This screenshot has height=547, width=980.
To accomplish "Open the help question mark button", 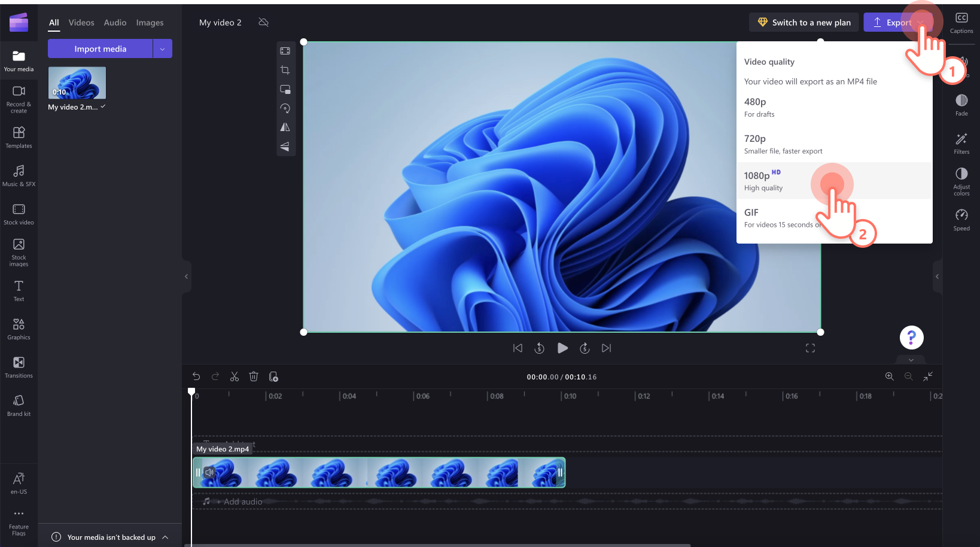I will click(x=912, y=338).
